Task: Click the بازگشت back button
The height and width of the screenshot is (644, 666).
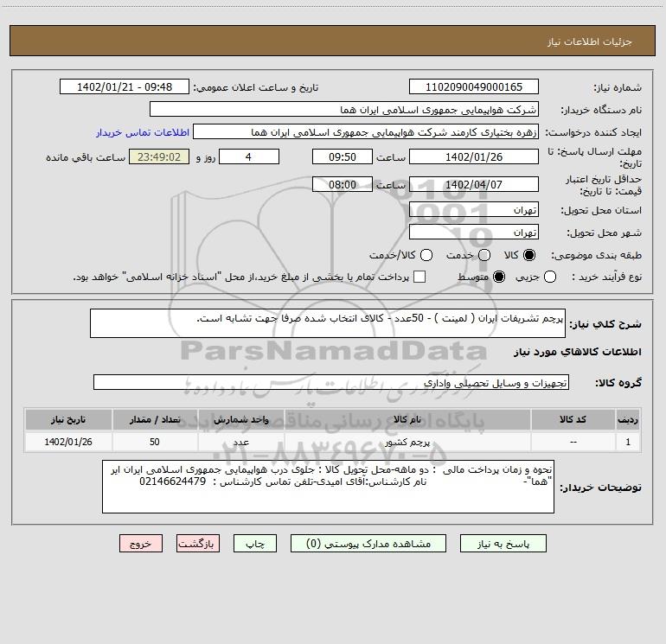Action: click(x=198, y=544)
